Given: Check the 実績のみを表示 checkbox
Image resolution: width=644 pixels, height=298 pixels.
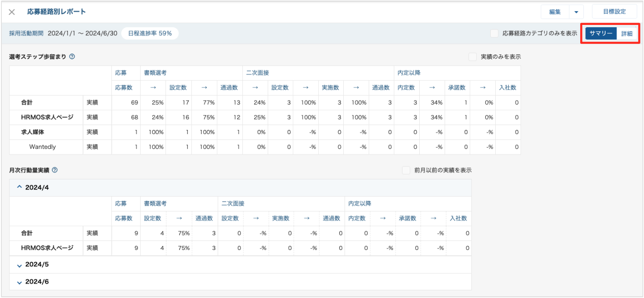Looking at the screenshot, I should pos(473,57).
